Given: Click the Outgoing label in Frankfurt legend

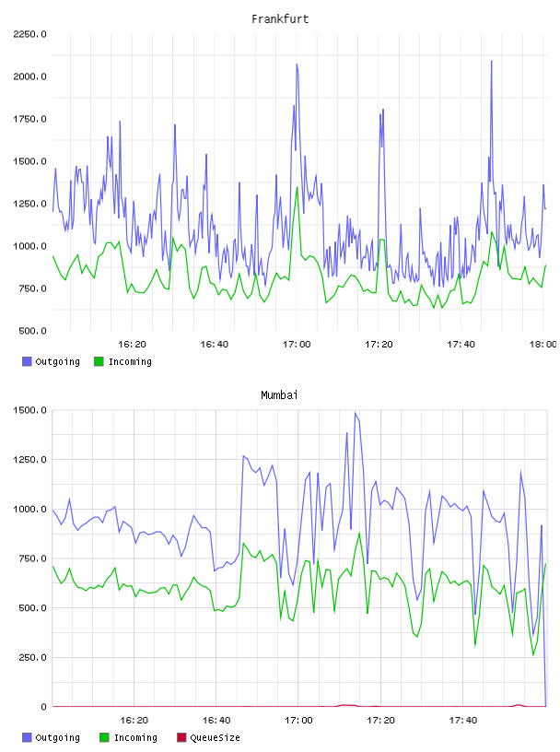Looking at the screenshot, I should point(57,361).
